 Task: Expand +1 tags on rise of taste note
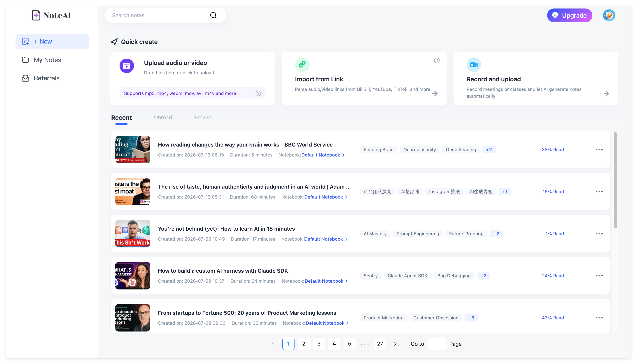pyautogui.click(x=505, y=192)
